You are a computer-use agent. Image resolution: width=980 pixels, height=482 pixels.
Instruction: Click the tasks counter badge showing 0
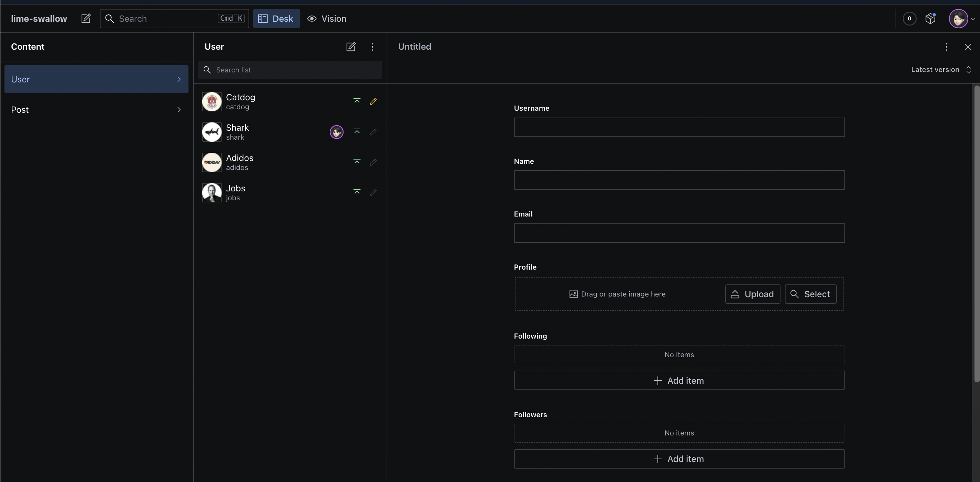coord(909,18)
